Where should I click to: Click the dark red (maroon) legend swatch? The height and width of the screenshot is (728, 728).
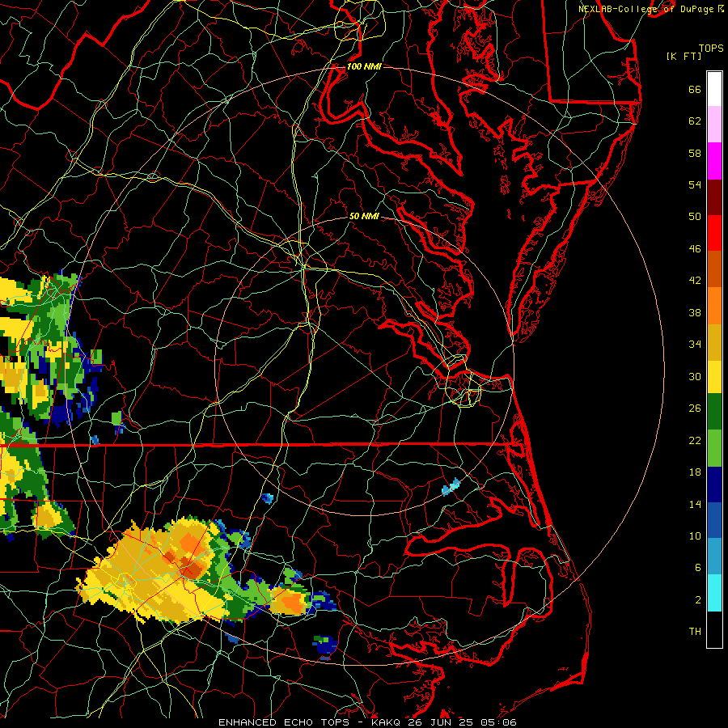pyautogui.click(x=714, y=197)
